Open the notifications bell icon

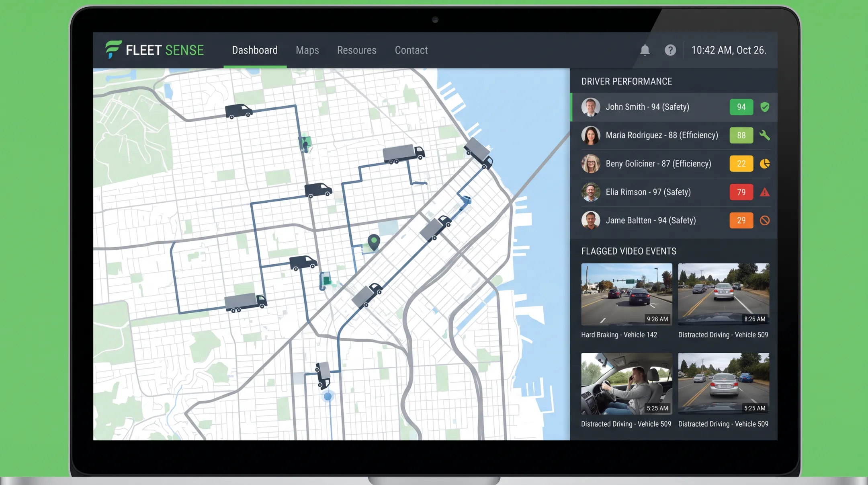(645, 50)
